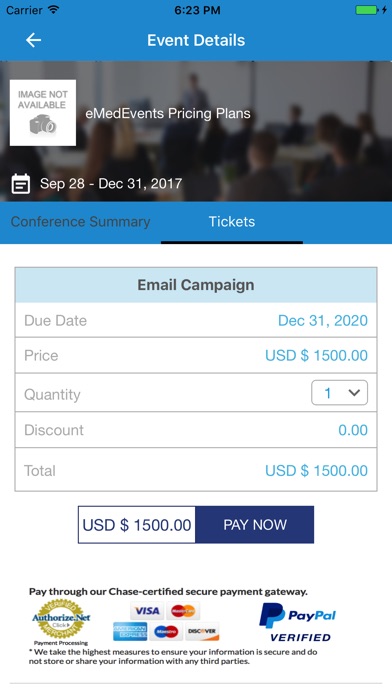Image resolution: width=392 pixels, height=696 pixels.
Task: Switch to the Conference Summary tab
Action: [x=80, y=221]
